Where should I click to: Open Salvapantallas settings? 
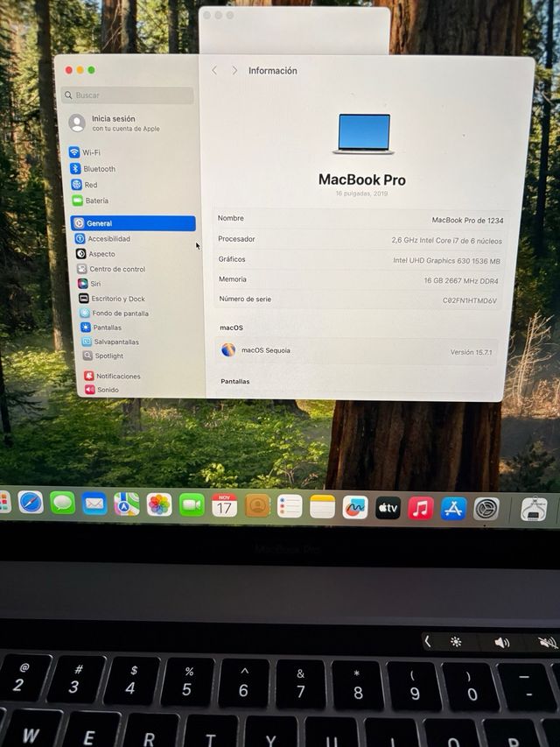pyautogui.click(x=110, y=342)
